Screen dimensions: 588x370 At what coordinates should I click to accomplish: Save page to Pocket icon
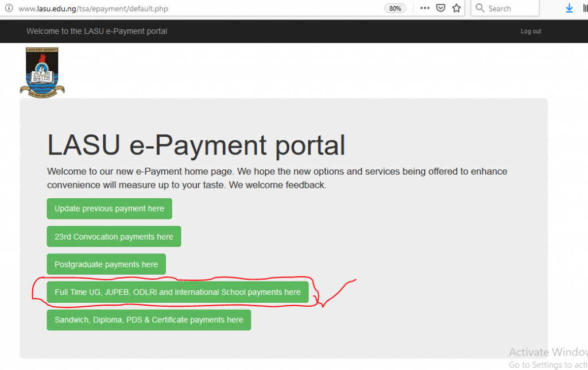[x=440, y=8]
